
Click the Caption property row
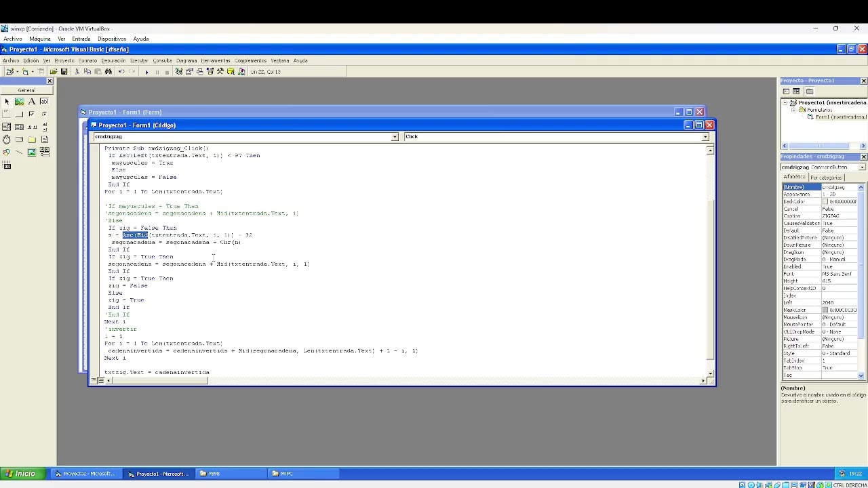click(820, 216)
